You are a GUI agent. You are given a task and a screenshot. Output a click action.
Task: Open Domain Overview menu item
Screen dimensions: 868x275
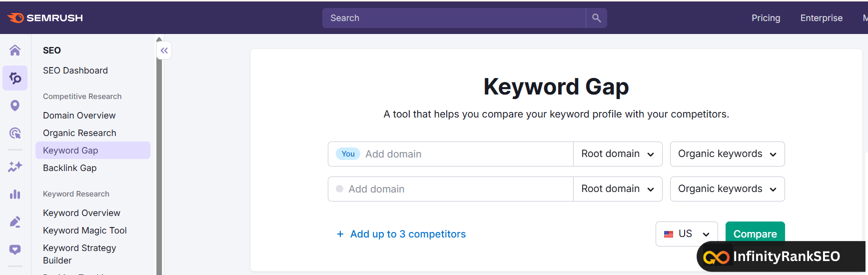coord(79,115)
